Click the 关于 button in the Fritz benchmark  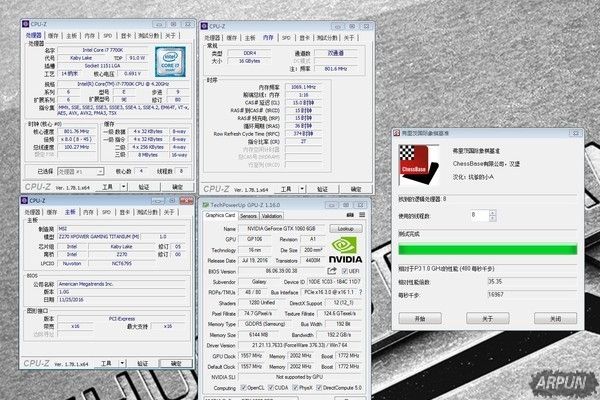pos(488,318)
